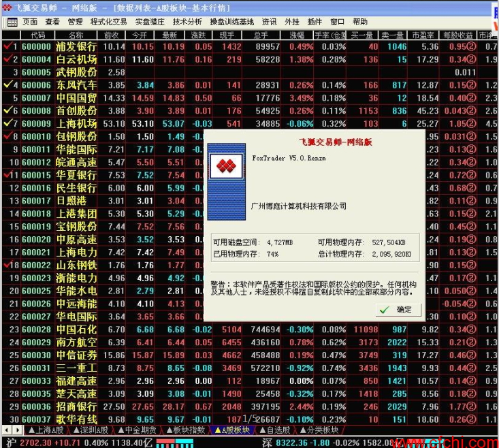Viewport: 499px width, 448px height.
Task: Select stock row 南方航空
Action: point(249,342)
